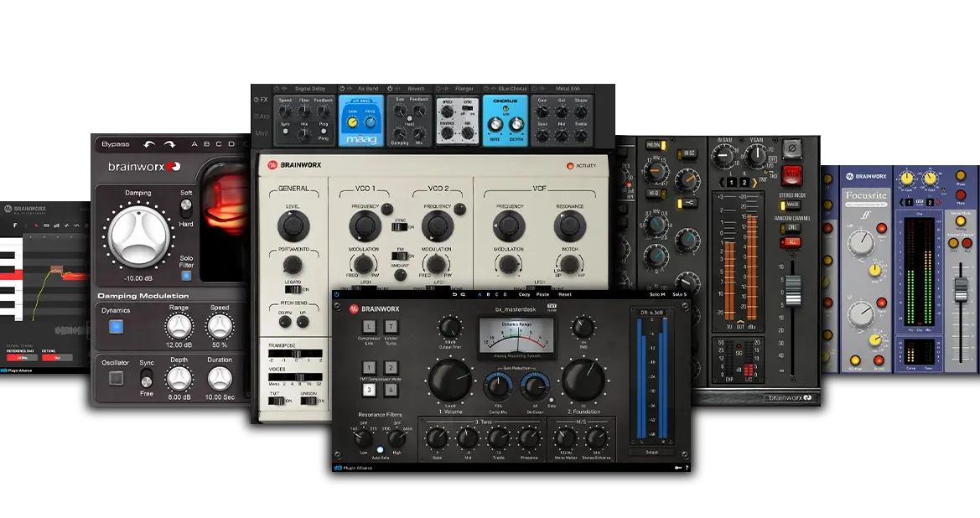Image resolution: width=980 pixels, height=518 pixels.
Task: Click the phase invert Ø icon on the console strip
Action: tap(792, 148)
